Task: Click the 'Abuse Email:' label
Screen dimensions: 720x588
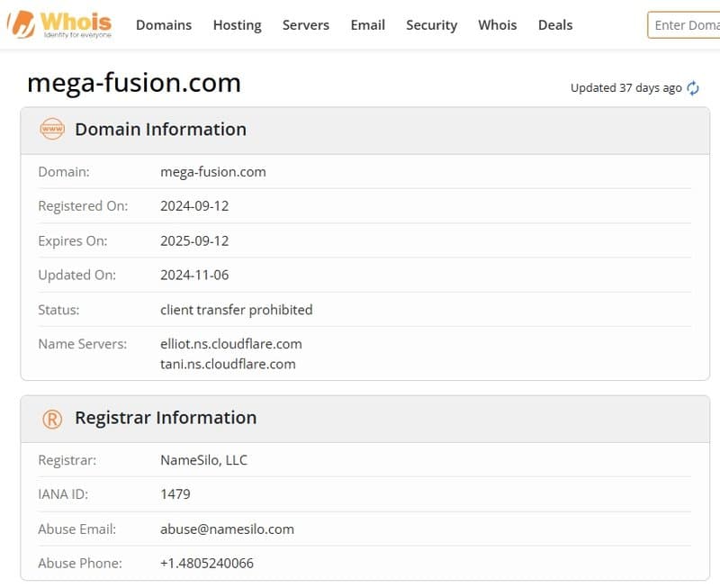Action: tap(77, 529)
